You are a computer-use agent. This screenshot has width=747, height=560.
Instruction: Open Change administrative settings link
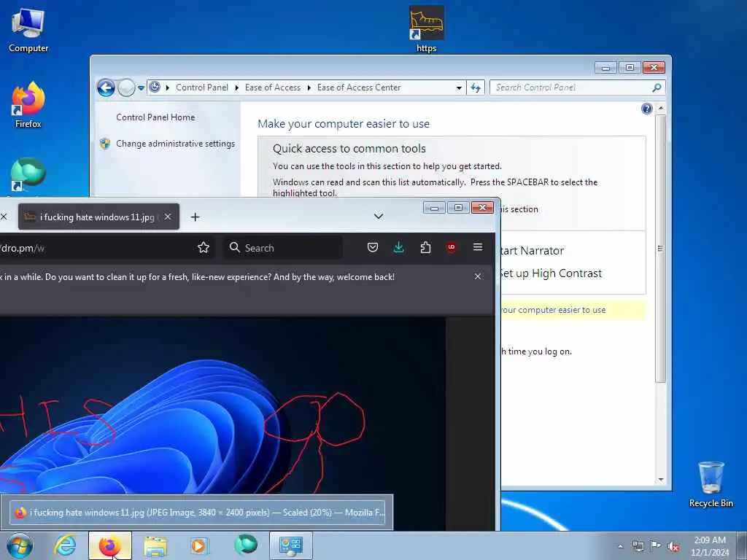[x=175, y=144]
